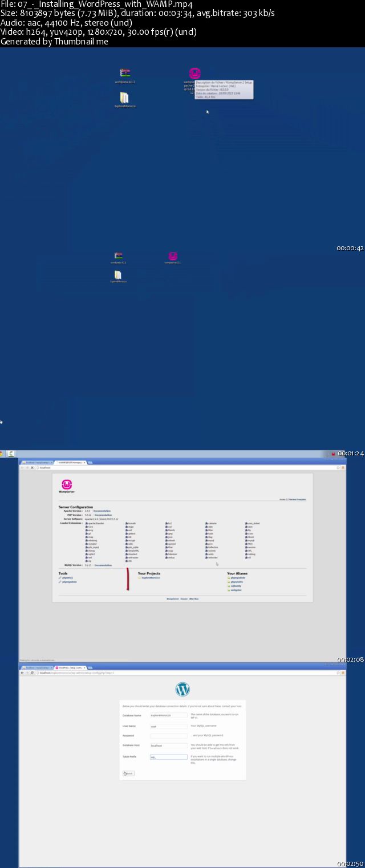Select ExploreMorocco folder icon in 00:00:42 frame
Image resolution: width=365 pixels, height=868 pixels.
[124, 98]
